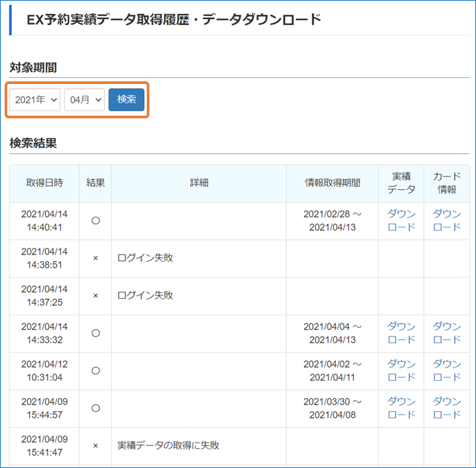The height and width of the screenshot is (468, 476).
Task: Select the ログイン失敗 detail at 14:38:51
Action: pos(145,258)
